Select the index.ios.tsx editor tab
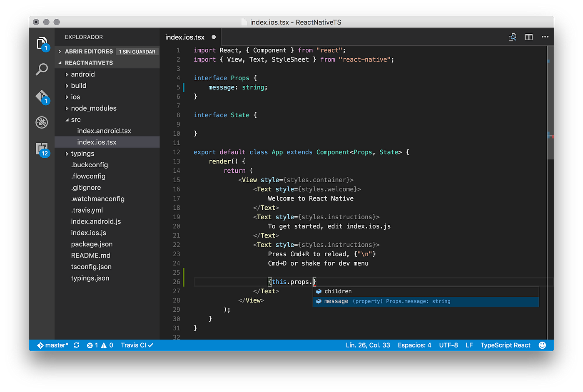Screen dimensions: 583x392 point(184,37)
